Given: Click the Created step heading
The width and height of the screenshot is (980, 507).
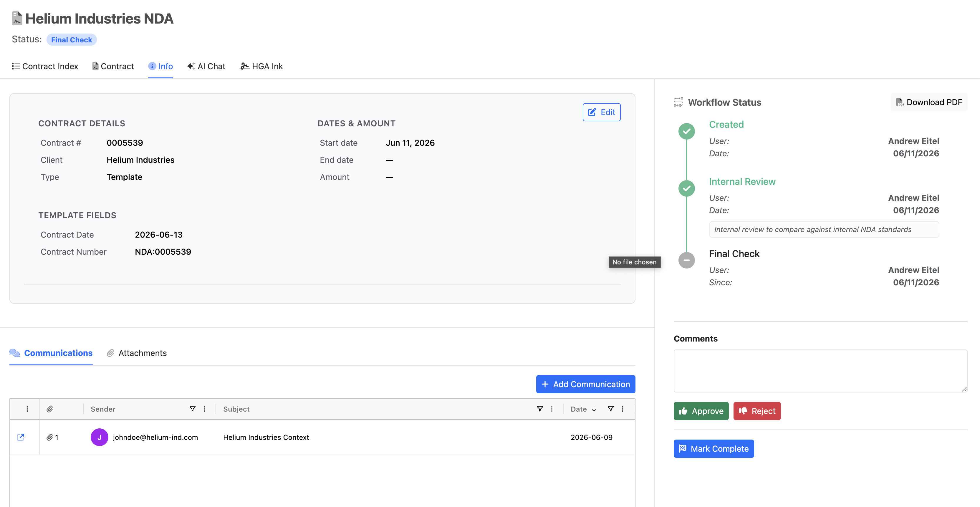Looking at the screenshot, I should click(726, 124).
